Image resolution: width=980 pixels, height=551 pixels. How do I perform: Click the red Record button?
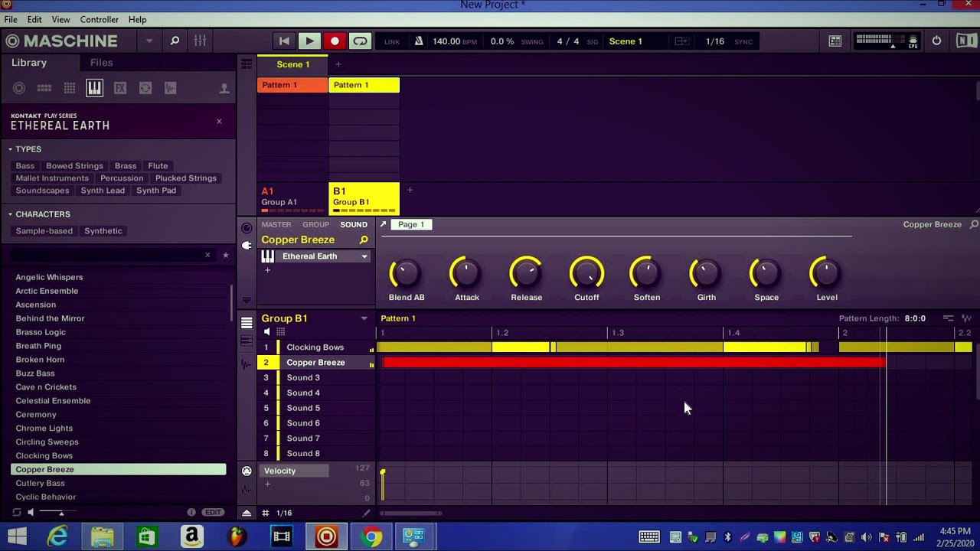click(335, 41)
